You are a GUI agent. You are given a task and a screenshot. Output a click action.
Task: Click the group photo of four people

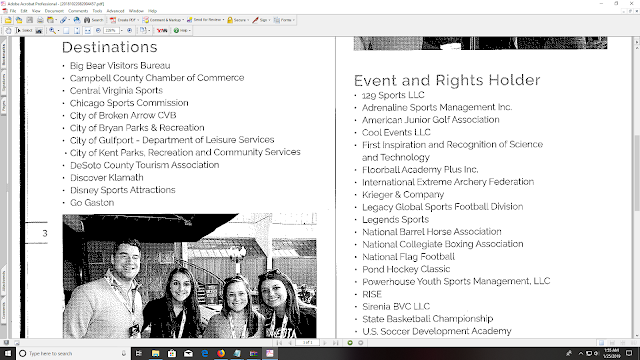(x=189, y=276)
